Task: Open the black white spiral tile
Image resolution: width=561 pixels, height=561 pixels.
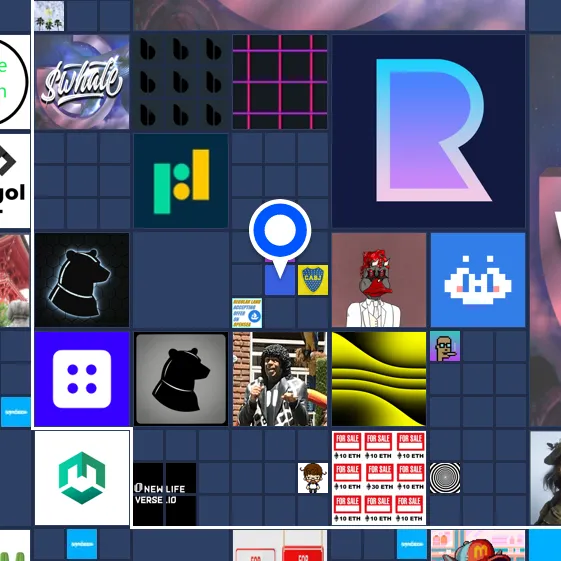Action: (445, 478)
